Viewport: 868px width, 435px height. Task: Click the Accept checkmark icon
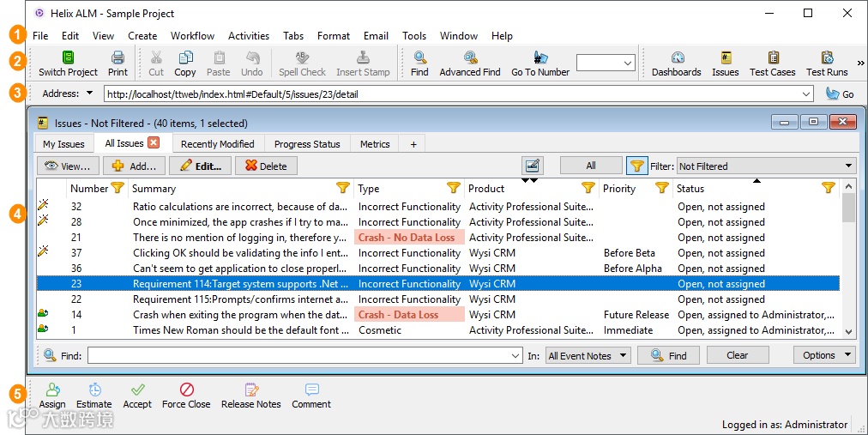pos(138,390)
